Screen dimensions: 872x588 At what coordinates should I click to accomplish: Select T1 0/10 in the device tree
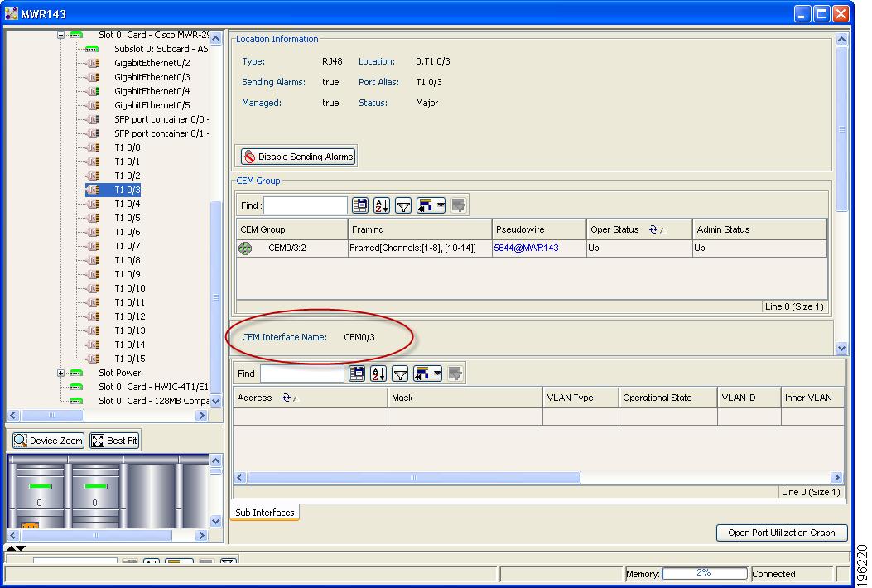[x=129, y=288]
